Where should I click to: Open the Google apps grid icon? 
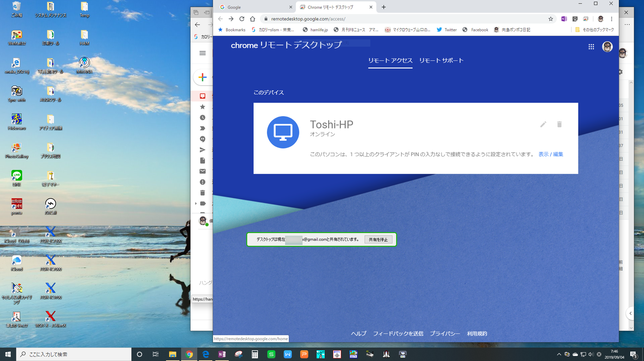tap(591, 46)
